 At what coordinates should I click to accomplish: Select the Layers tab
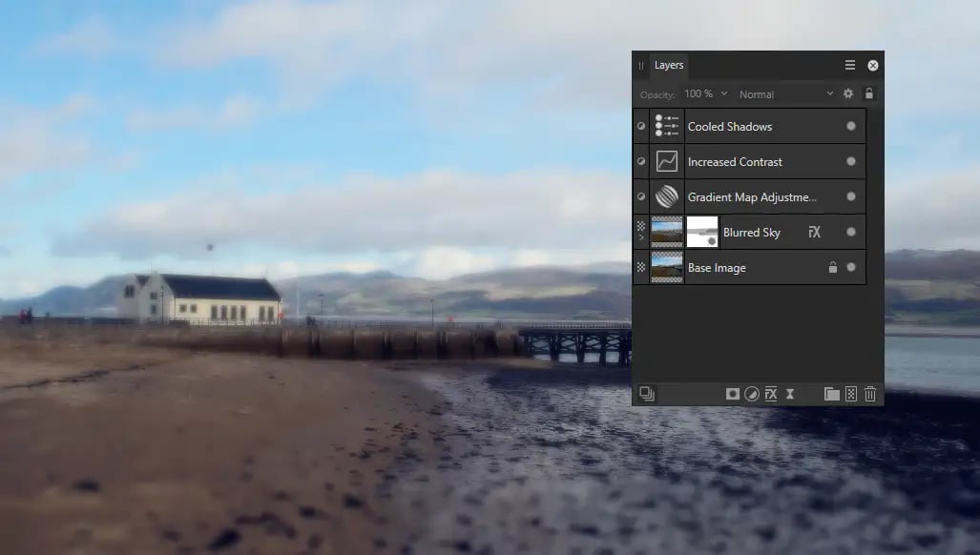(x=669, y=65)
